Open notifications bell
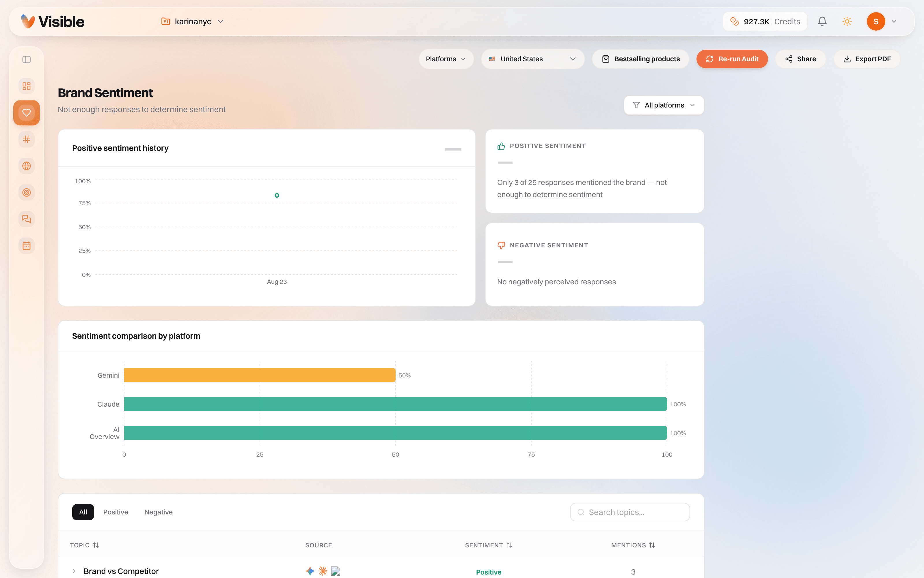The width and height of the screenshot is (924, 578). pyautogui.click(x=822, y=21)
